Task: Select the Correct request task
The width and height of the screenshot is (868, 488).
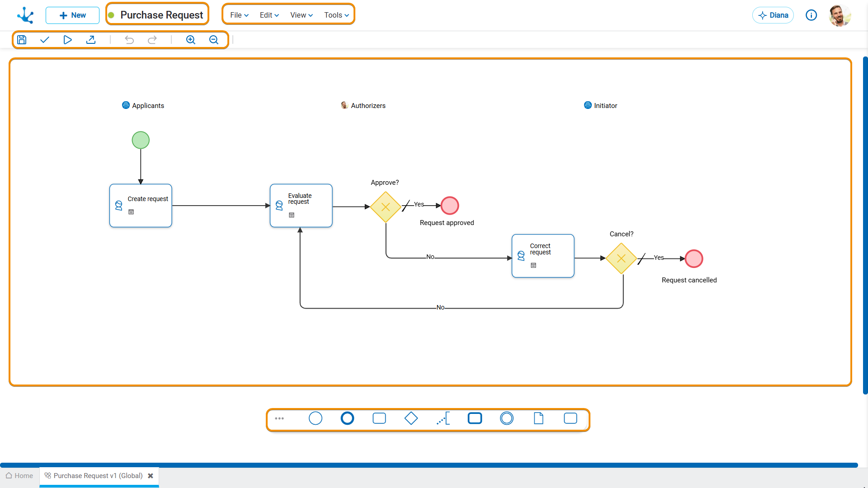Action: point(543,256)
